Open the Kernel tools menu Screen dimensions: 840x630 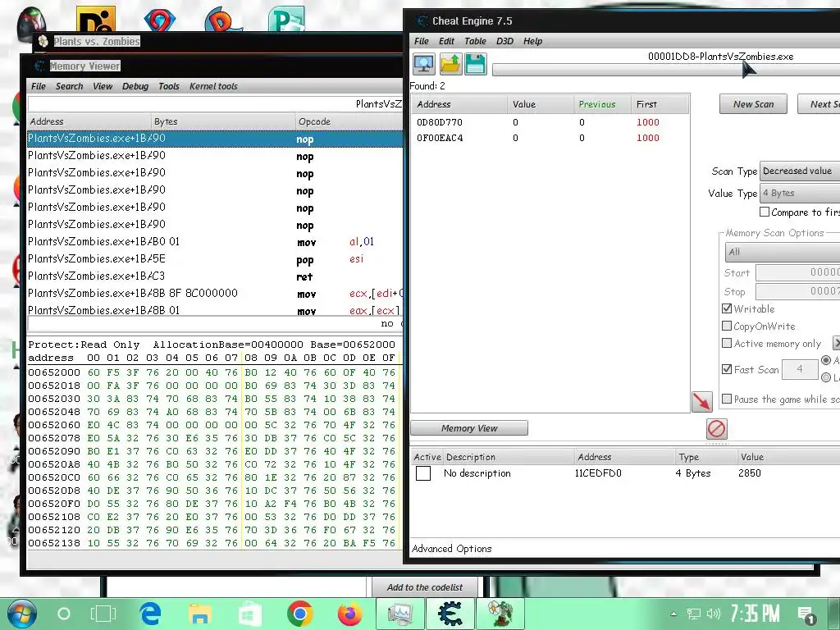[x=213, y=86]
